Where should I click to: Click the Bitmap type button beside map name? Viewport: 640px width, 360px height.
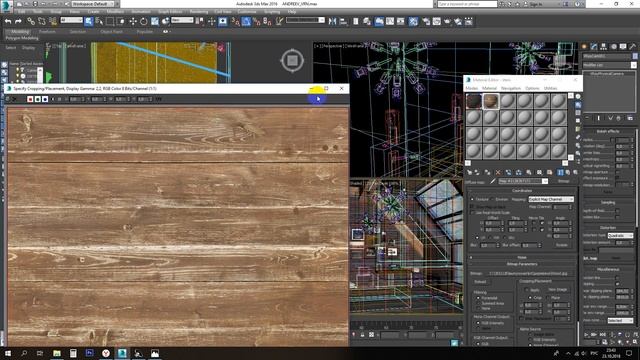563,181
